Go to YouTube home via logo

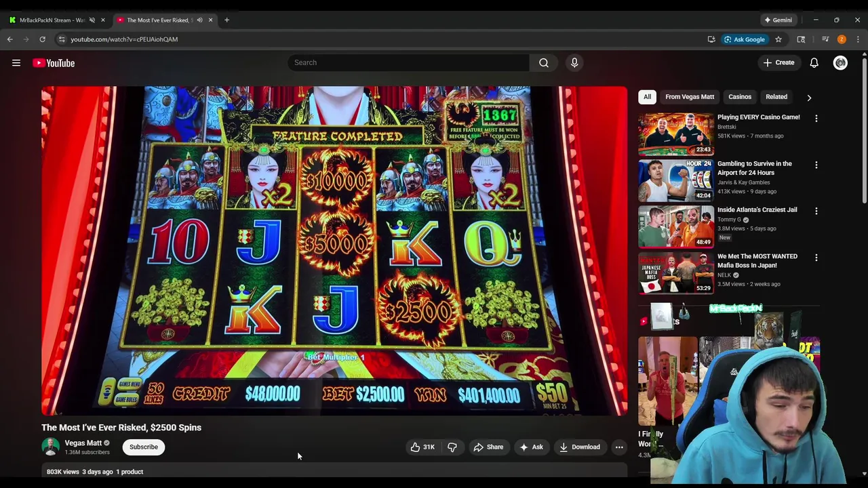point(54,63)
